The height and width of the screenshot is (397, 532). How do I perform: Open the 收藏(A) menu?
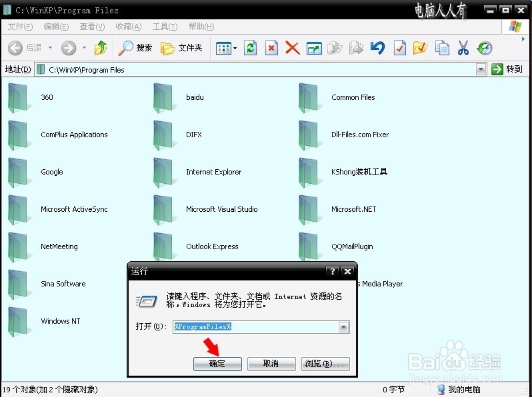[x=128, y=27]
